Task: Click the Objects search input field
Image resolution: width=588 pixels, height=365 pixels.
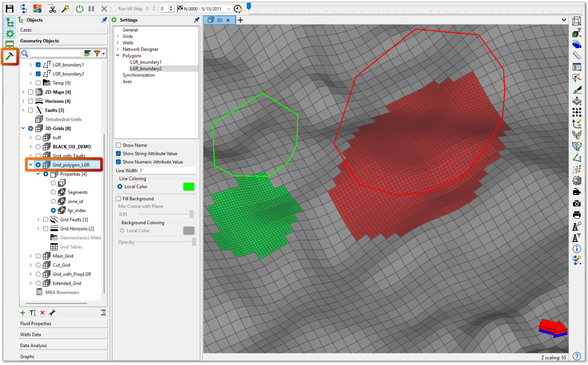Action: pos(56,53)
